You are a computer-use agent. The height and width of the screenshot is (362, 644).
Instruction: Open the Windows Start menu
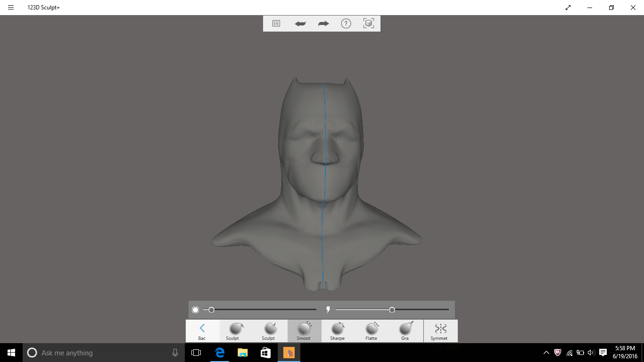coord(11,353)
